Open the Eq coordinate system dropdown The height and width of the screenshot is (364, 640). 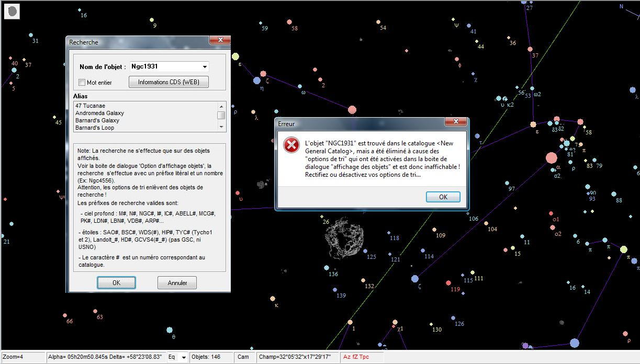184,358
